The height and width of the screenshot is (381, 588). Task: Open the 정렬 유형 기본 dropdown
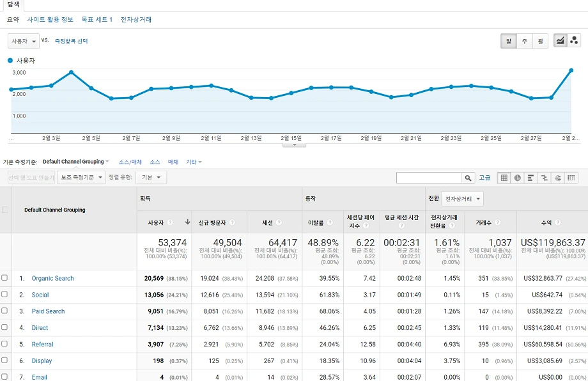[151, 177]
